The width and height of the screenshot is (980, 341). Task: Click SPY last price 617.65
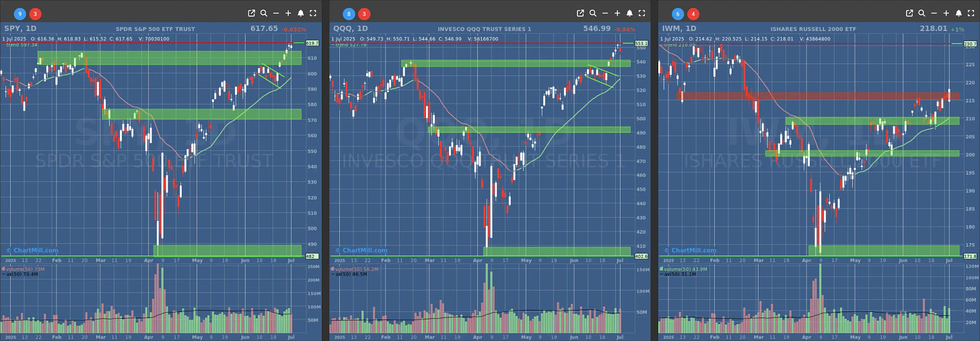[264, 28]
